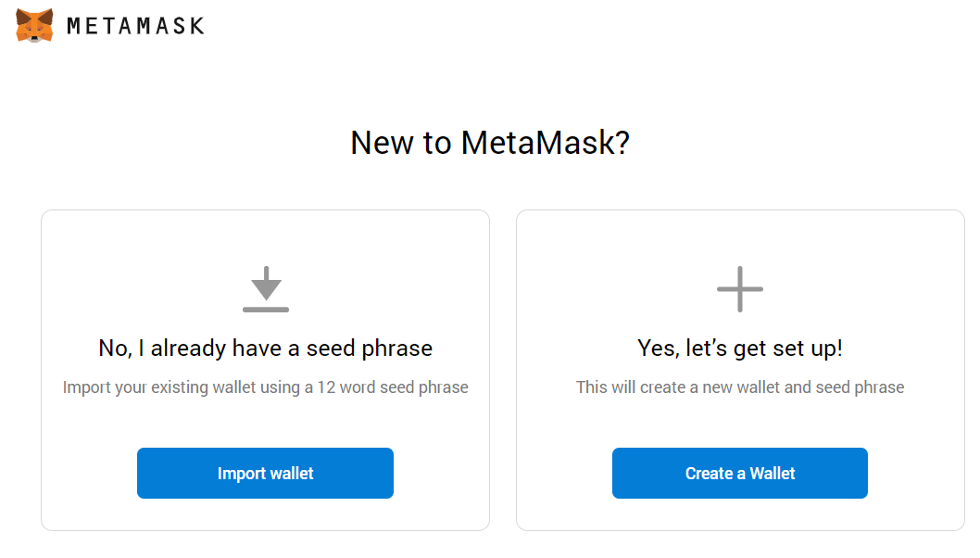Click blank header area right of METAMASK wordmark
Image resolution: width=980 pixels, height=558 pixels.
[x=562, y=26]
